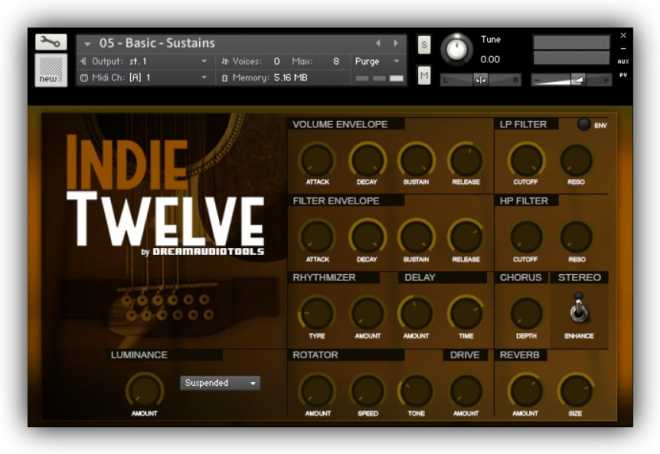The height and width of the screenshot is (454, 660).
Task: Toggle the Mute (M) button
Action: (x=424, y=75)
